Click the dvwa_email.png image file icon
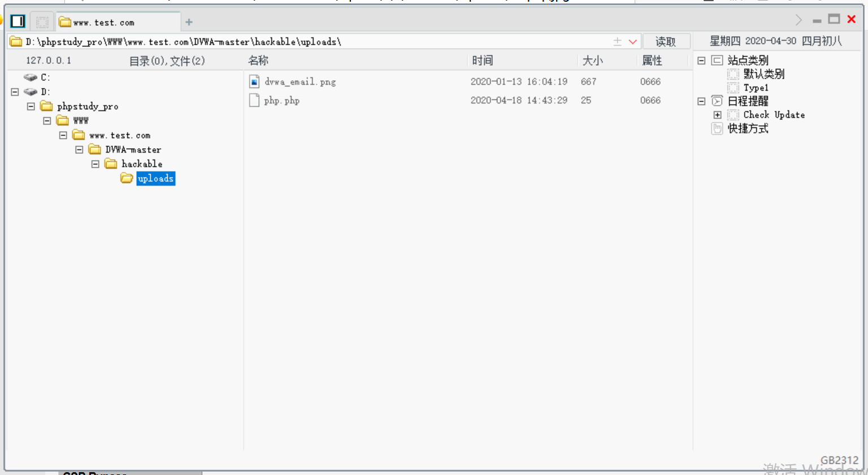The height and width of the screenshot is (475, 868). coord(254,81)
